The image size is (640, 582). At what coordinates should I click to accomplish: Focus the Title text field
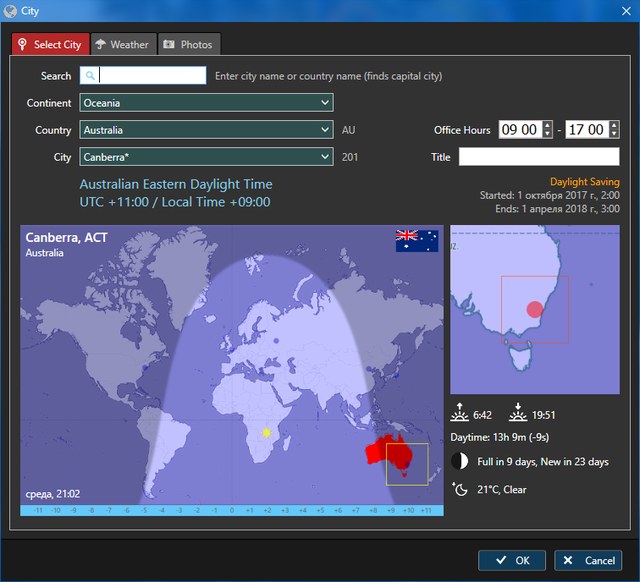point(538,157)
